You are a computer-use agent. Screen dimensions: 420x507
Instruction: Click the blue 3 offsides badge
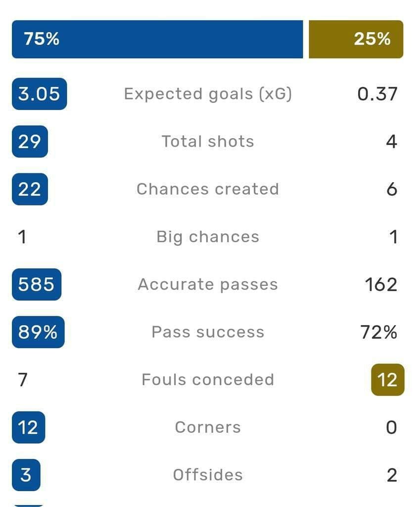tap(26, 475)
